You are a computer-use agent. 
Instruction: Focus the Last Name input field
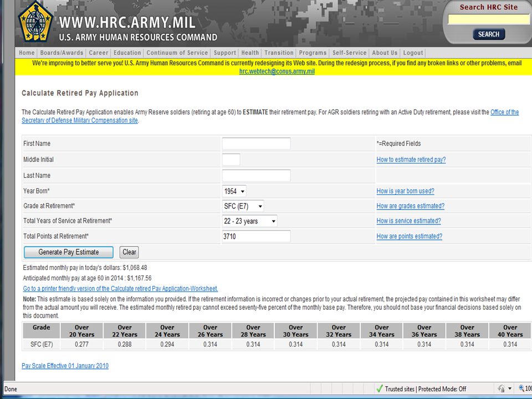click(x=256, y=176)
